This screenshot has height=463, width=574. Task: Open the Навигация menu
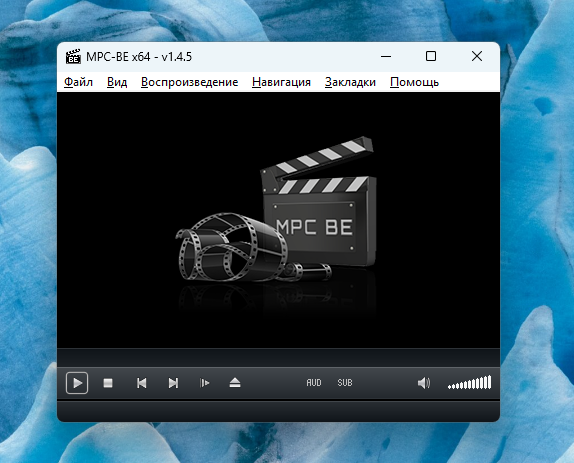pyautogui.click(x=281, y=82)
